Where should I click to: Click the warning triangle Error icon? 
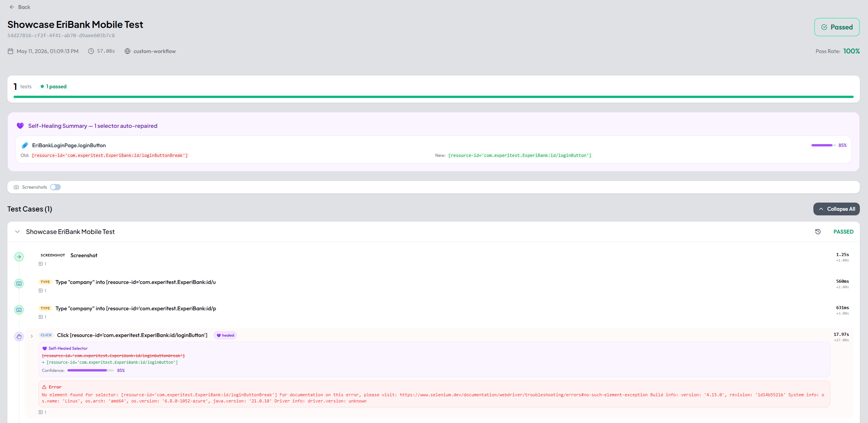coord(44,387)
